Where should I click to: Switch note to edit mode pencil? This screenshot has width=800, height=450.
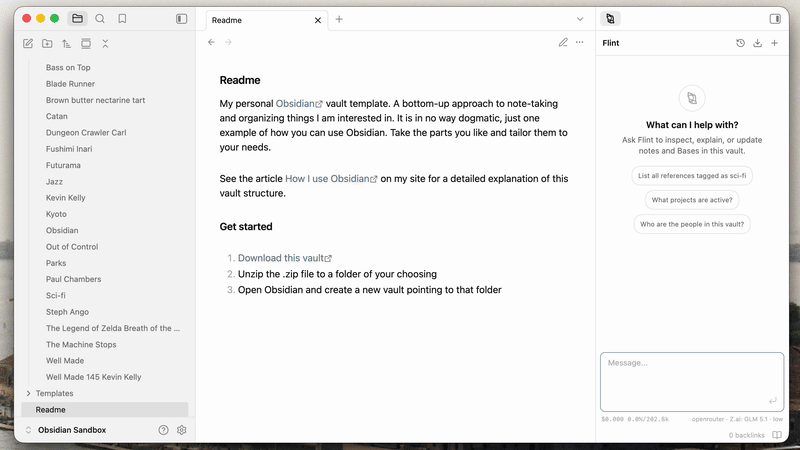click(x=563, y=42)
